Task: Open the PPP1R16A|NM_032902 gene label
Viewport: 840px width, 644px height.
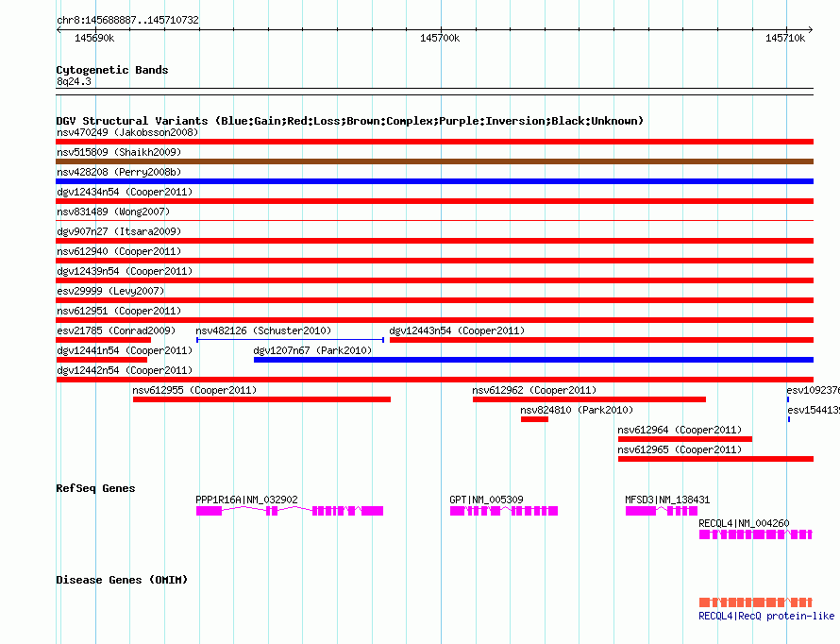Action: (x=246, y=500)
